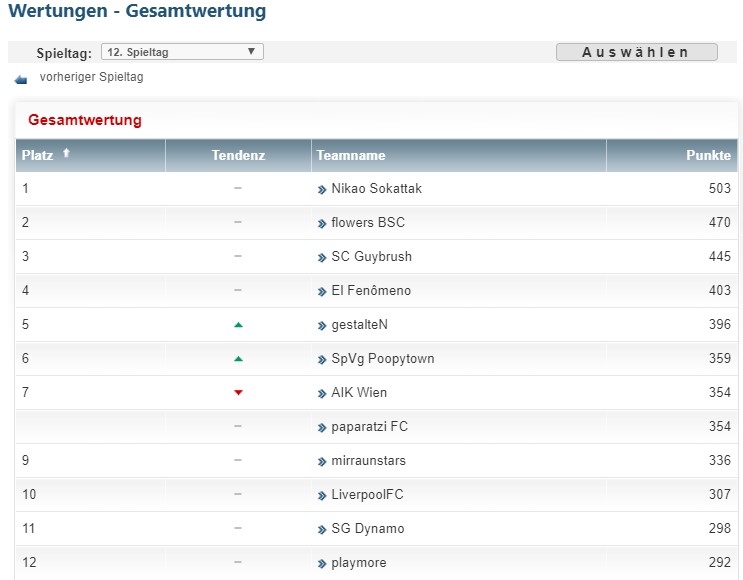
Task: Open team El Fenômeno
Action: click(x=371, y=291)
